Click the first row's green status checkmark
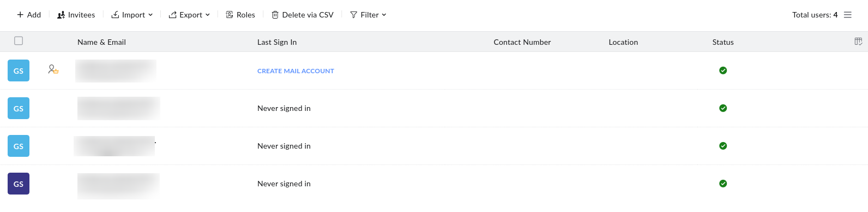 tap(723, 70)
